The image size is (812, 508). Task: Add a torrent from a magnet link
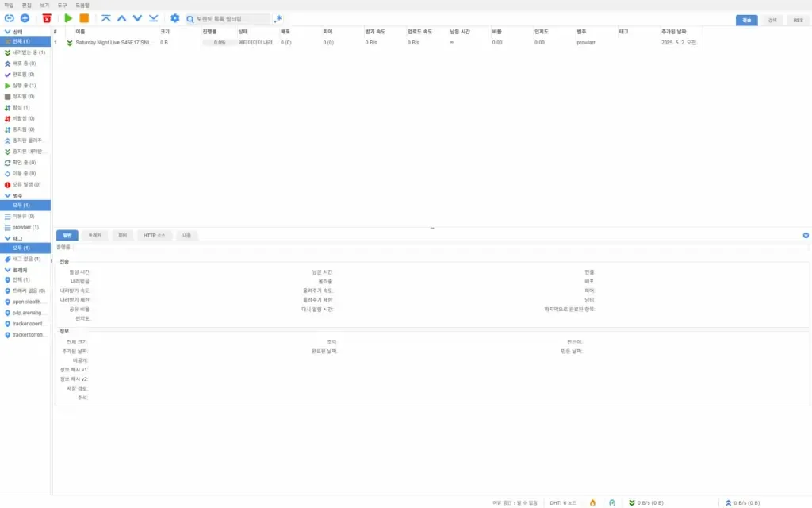10,18
